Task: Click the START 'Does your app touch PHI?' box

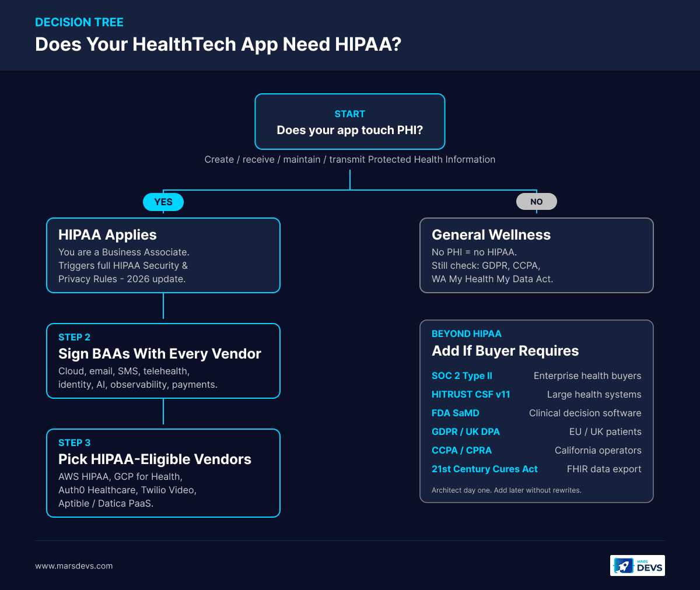Action: [350, 122]
